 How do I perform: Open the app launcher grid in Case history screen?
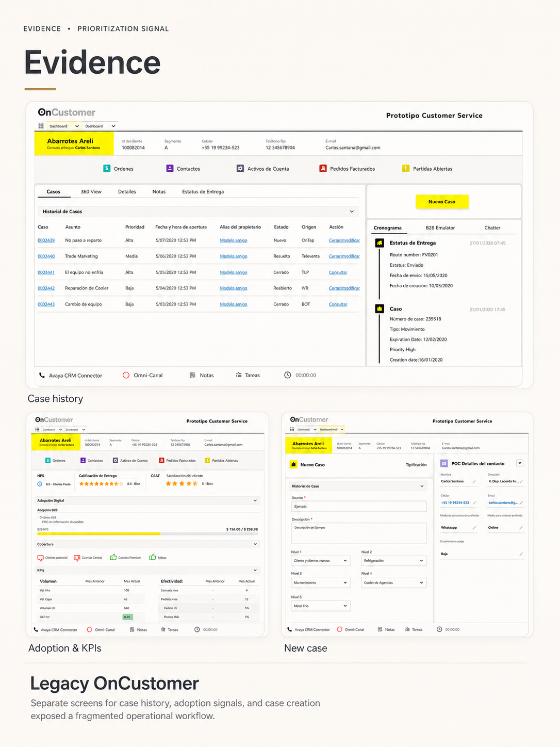41,126
